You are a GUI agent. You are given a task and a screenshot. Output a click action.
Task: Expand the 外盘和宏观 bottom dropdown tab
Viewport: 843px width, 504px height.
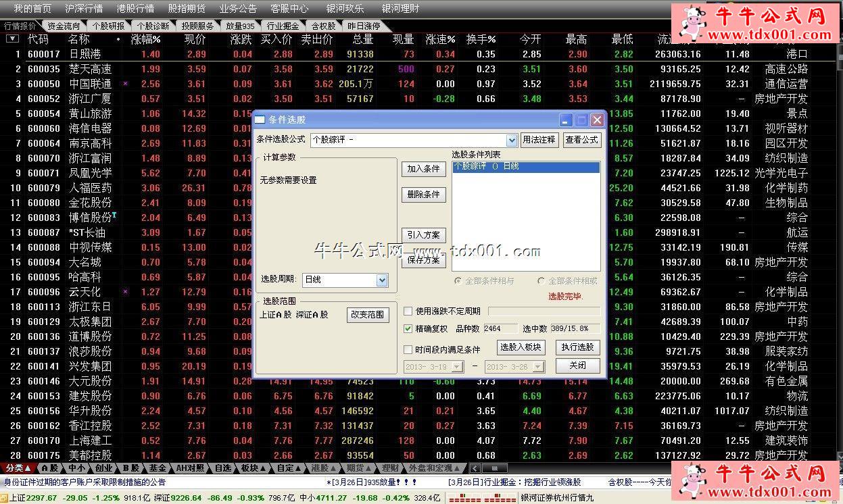coord(435,468)
